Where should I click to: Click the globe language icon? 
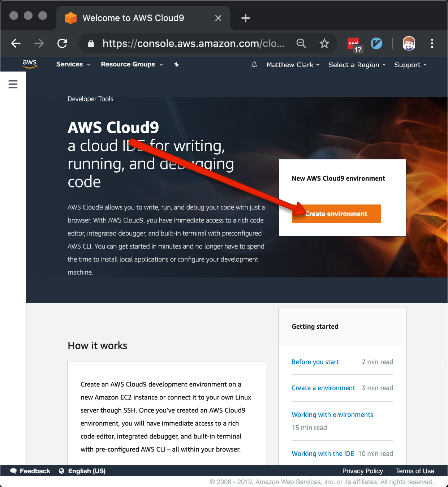(x=62, y=471)
